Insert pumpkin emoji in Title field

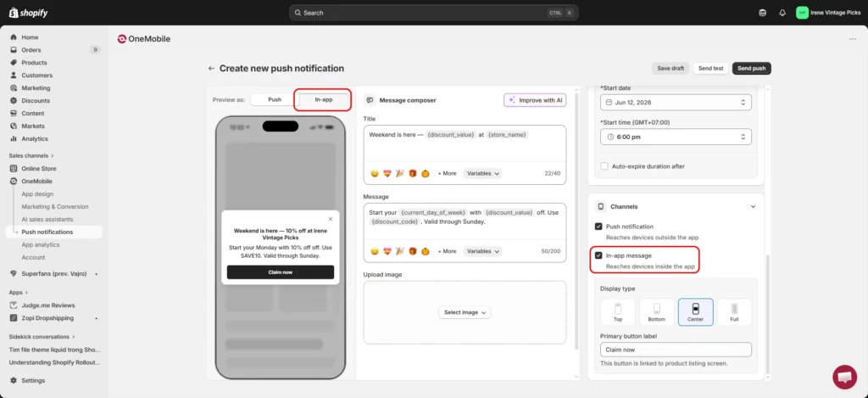point(426,173)
